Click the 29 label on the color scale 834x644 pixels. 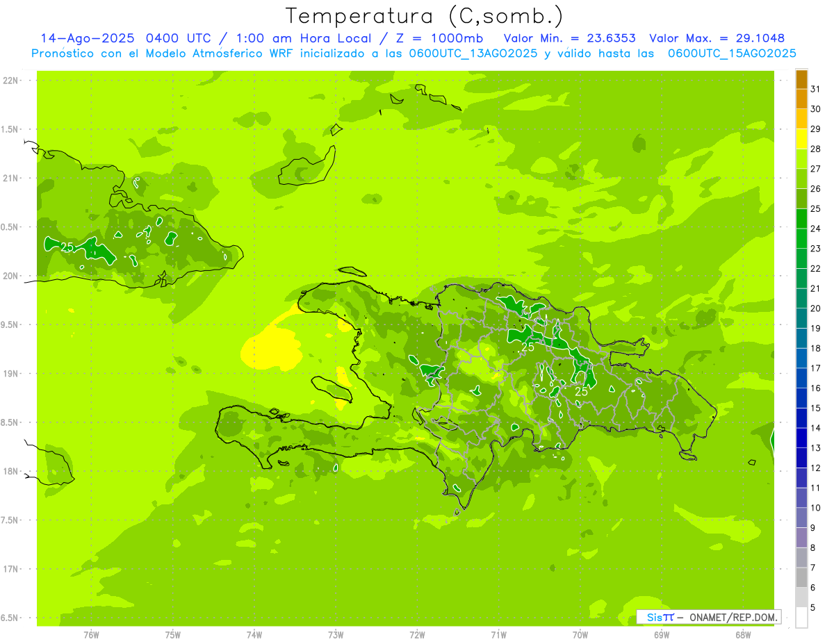point(815,129)
